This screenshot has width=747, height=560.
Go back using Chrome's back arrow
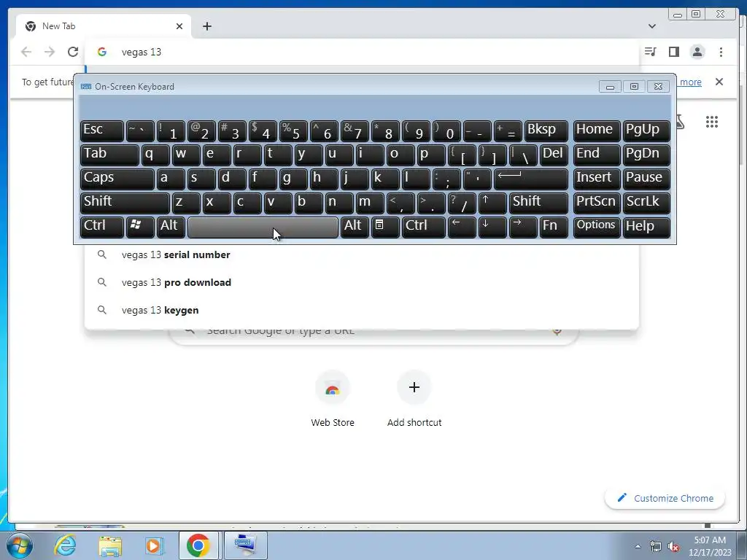tap(26, 52)
